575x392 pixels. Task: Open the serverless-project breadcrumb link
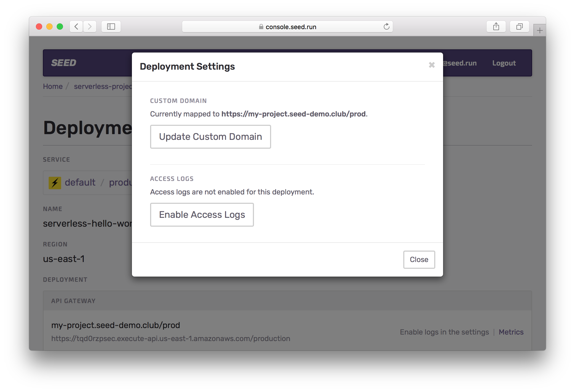tap(103, 86)
